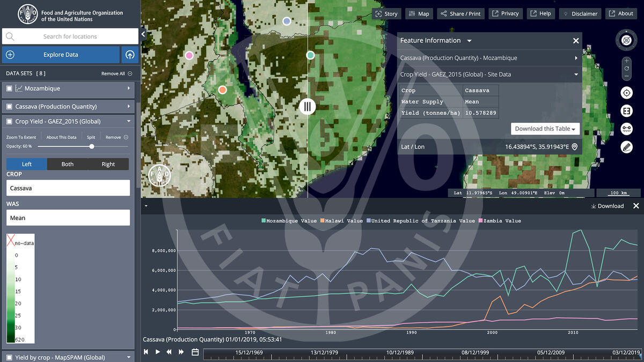
Task: Click the Yield value 10.578289 cell
Action: (x=481, y=113)
